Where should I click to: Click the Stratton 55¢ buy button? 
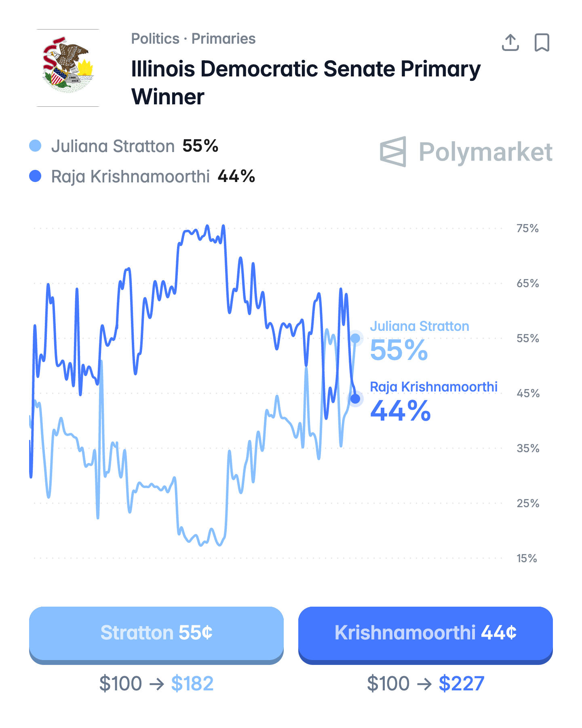point(156,633)
